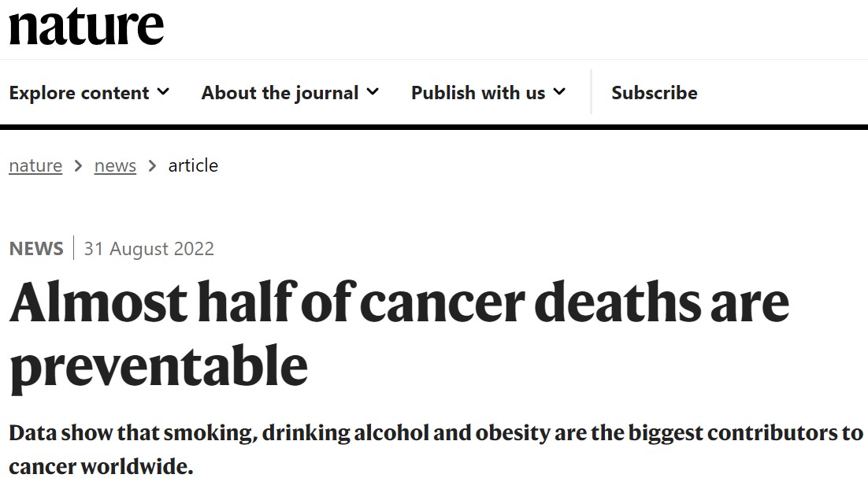Image resolution: width=868 pixels, height=478 pixels.
Task: Click the nature logo at top
Action: 87,26
